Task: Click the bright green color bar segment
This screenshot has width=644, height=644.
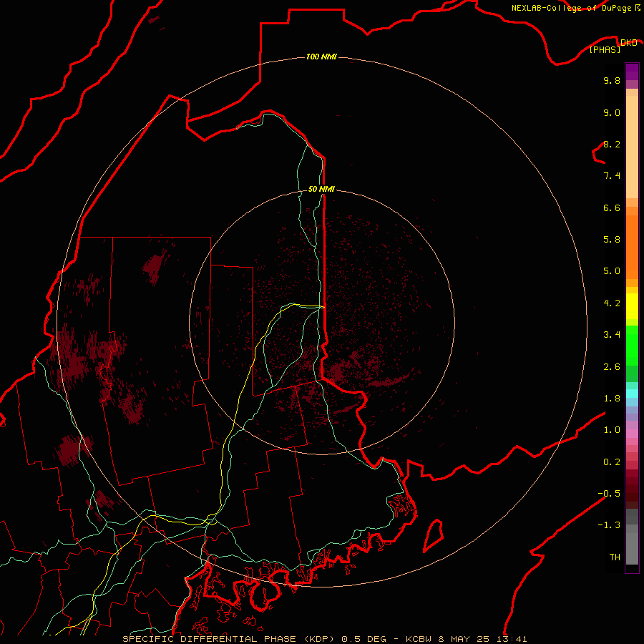Action: (632, 345)
